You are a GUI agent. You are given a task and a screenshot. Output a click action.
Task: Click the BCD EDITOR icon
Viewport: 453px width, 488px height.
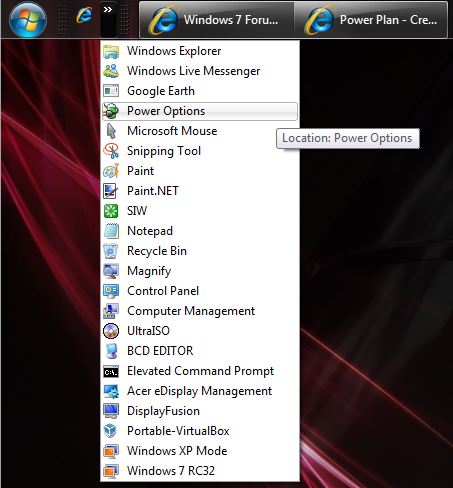click(111, 351)
